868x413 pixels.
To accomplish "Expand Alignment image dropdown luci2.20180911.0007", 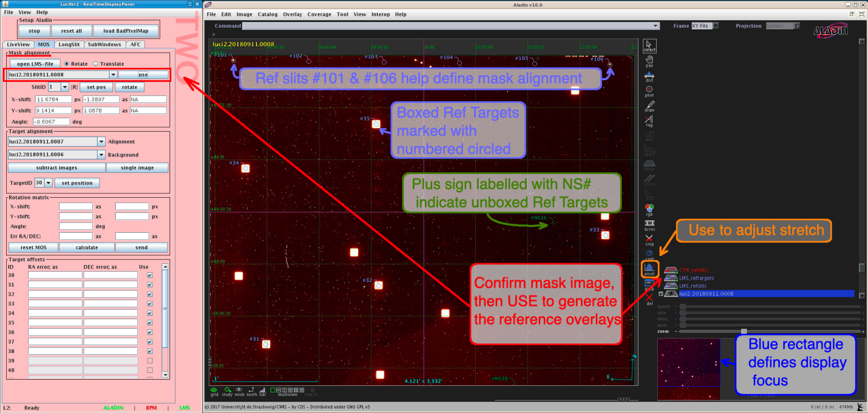I will 101,142.
